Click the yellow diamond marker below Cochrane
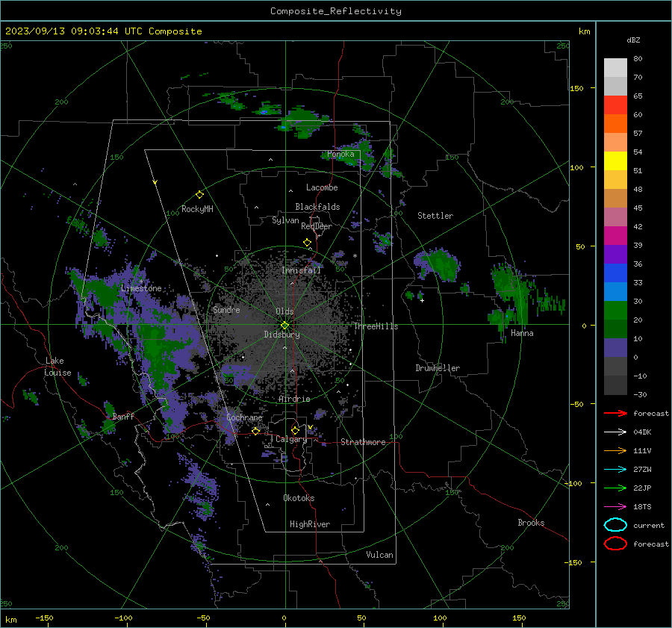 coord(256,431)
